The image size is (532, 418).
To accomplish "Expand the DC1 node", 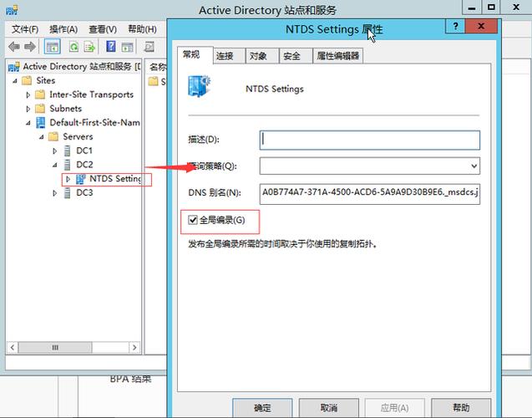I will [54, 150].
